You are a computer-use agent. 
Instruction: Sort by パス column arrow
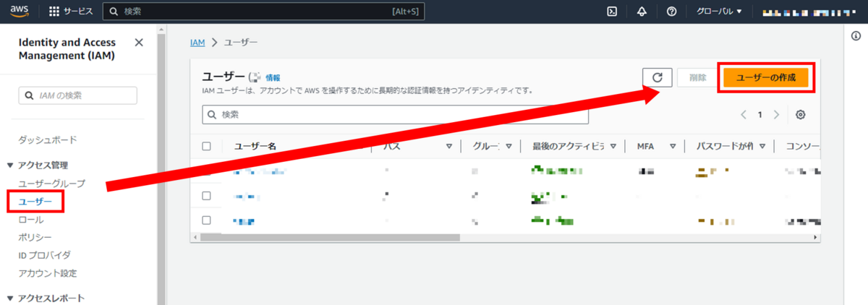point(449,146)
